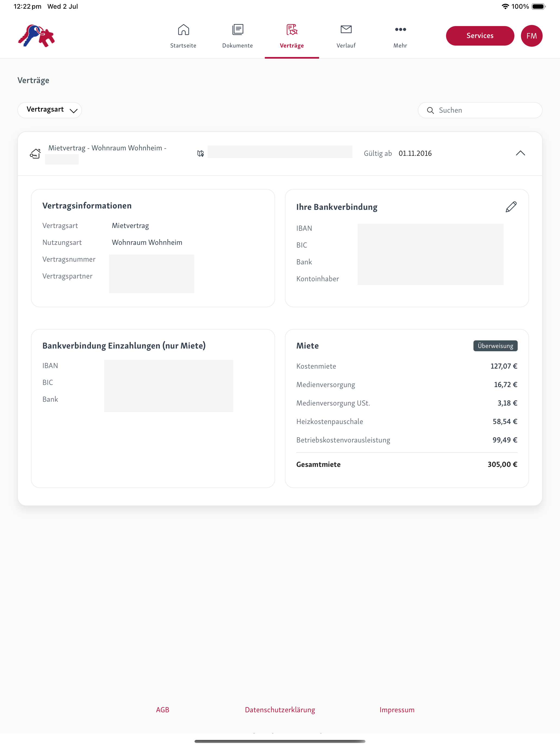Click the Services button
Image resolution: width=560 pixels, height=747 pixels.
pyautogui.click(x=480, y=36)
